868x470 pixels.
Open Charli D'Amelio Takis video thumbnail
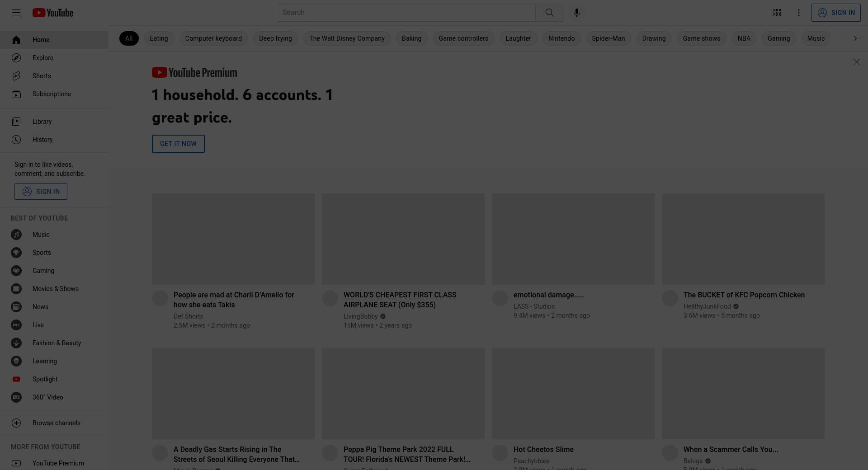coord(233,240)
